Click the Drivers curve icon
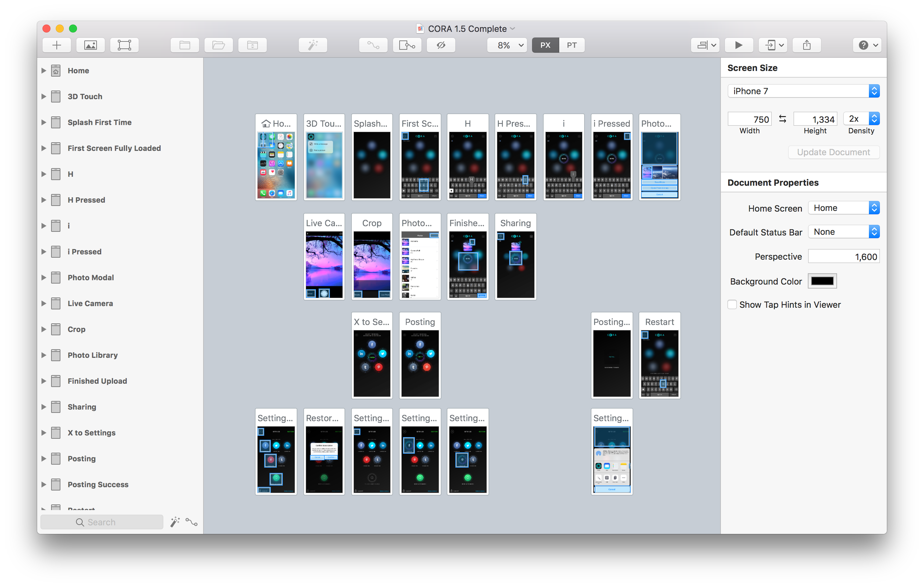924x587 pixels. pyautogui.click(x=373, y=45)
